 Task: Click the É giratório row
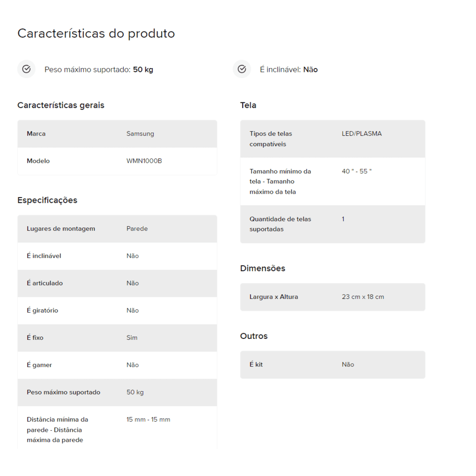coord(117,310)
